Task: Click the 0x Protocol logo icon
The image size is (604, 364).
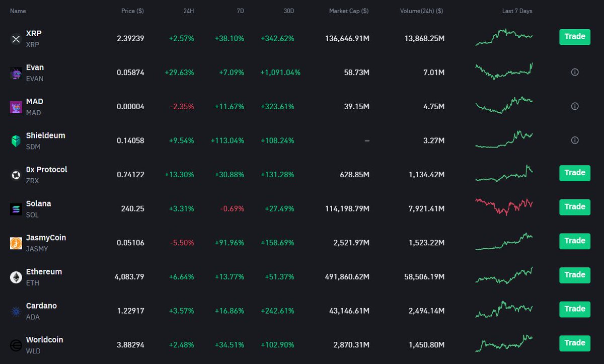Action: tap(16, 175)
